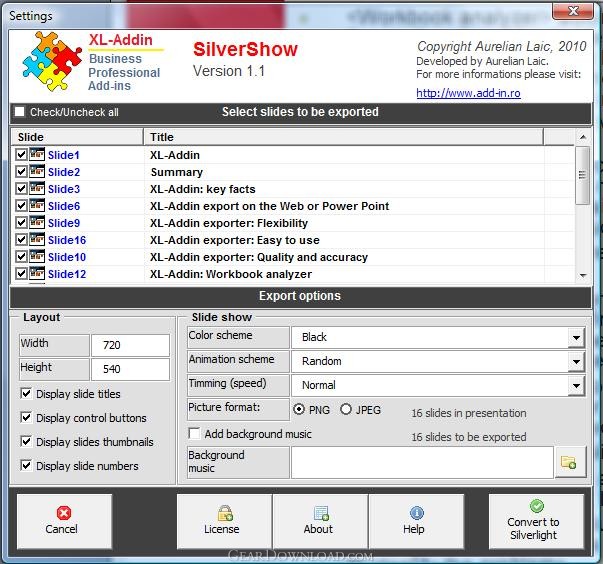This screenshot has height=564, width=603.
Task: Disable Display slides thumbnails
Action: pos(26,441)
